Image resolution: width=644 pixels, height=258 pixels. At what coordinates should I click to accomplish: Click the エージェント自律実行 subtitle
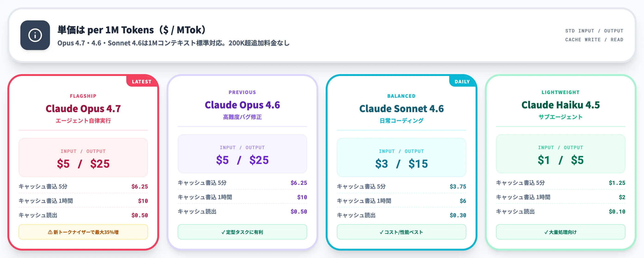[x=83, y=121]
